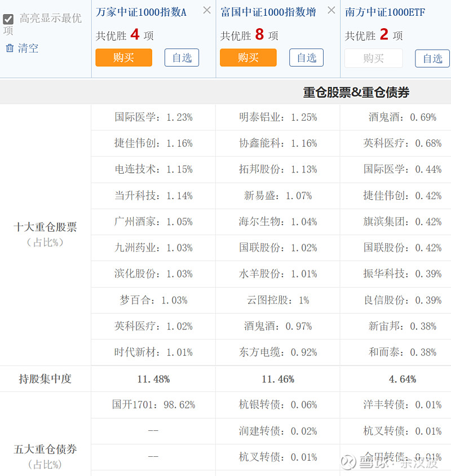
Task: Add 富国中证1000指数增 to 自选
Action: click(306, 58)
